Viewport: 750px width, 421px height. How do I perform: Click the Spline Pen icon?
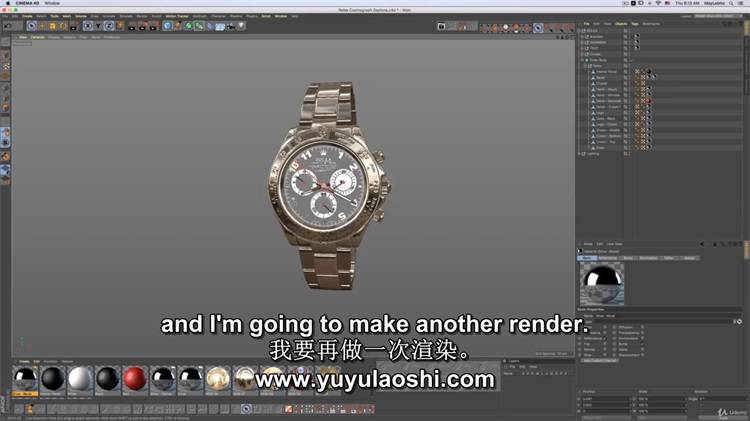[178, 26]
